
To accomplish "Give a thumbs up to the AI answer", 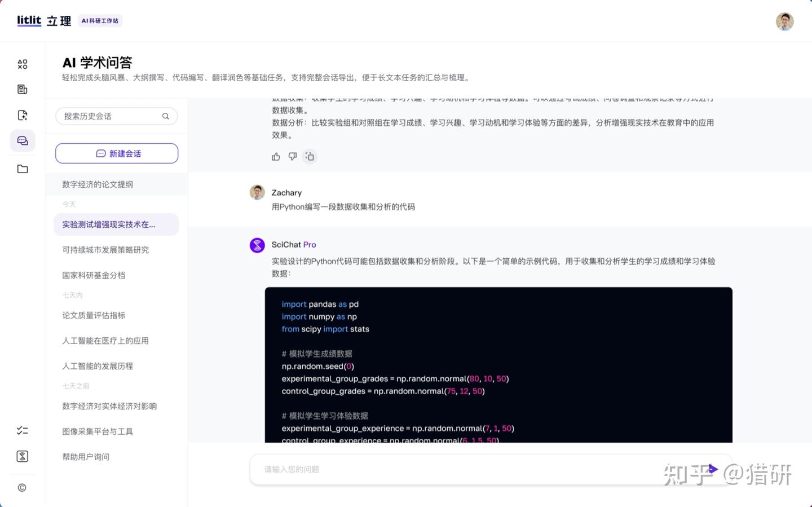I will (x=276, y=156).
